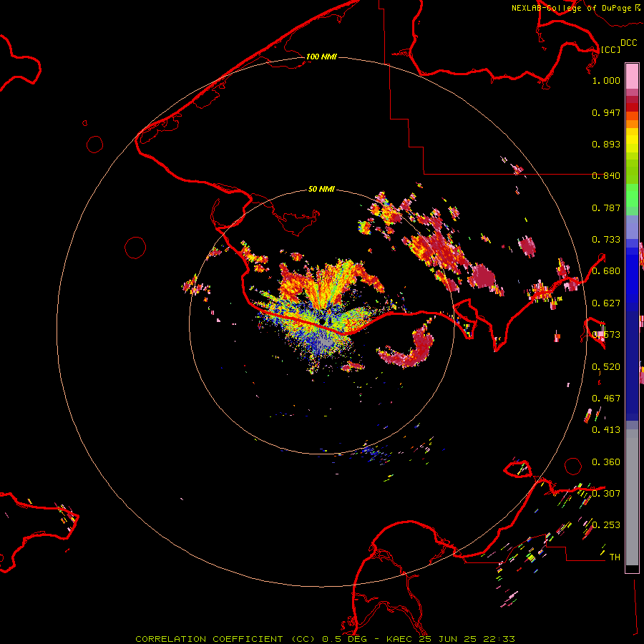Select the 0.947 scale value
Image resolution: width=644 pixels, height=644 pixels.
[x=606, y=112]
